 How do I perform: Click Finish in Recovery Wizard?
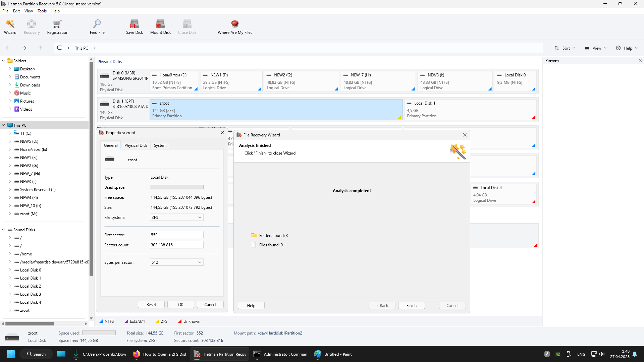point(411,305)
